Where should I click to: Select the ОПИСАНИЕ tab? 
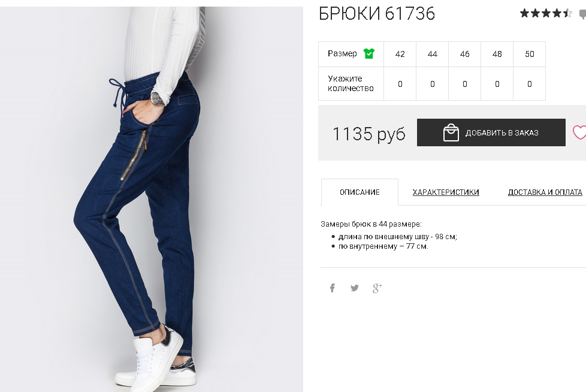point(360,192)
